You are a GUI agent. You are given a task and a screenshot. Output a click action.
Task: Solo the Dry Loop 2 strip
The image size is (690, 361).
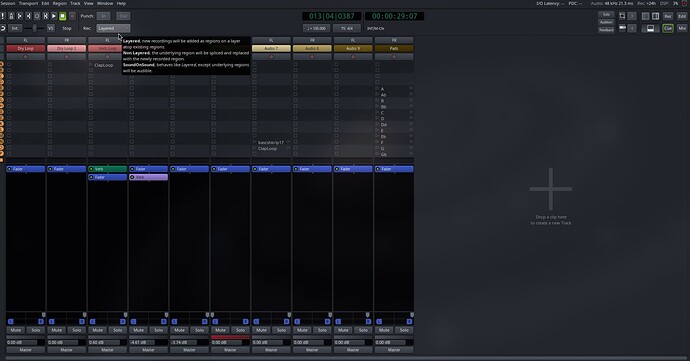(77, 330)
